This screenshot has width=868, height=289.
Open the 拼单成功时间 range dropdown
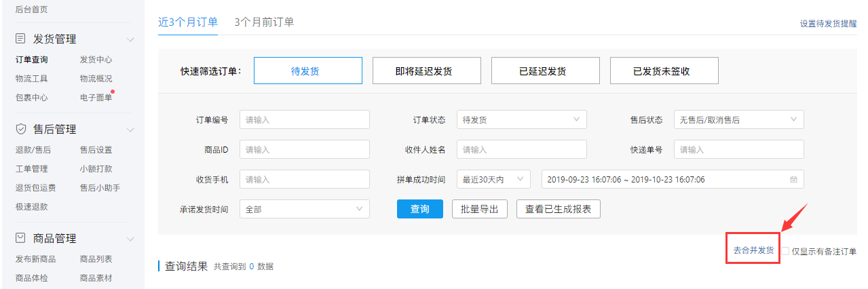493,179
